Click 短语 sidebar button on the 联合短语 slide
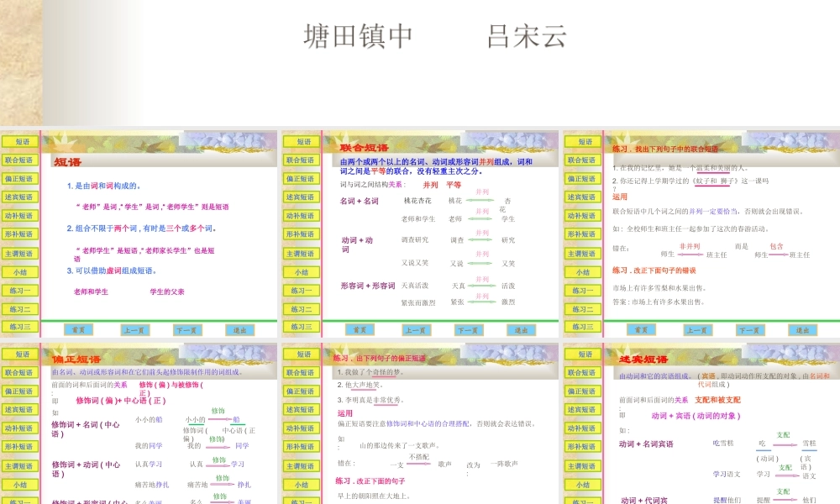Viewport: 840px width, 504px height. click(x=301, y=142)
